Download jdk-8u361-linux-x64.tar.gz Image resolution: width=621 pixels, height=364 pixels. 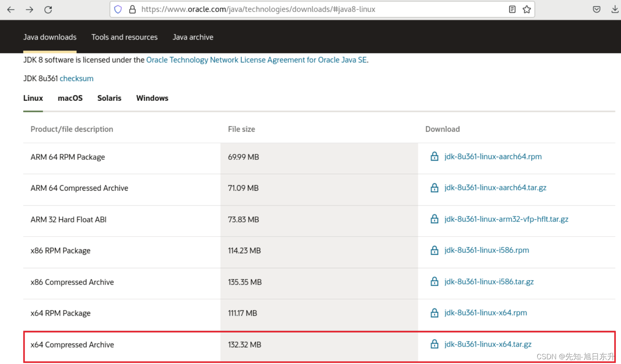click(x=488, y=344)
